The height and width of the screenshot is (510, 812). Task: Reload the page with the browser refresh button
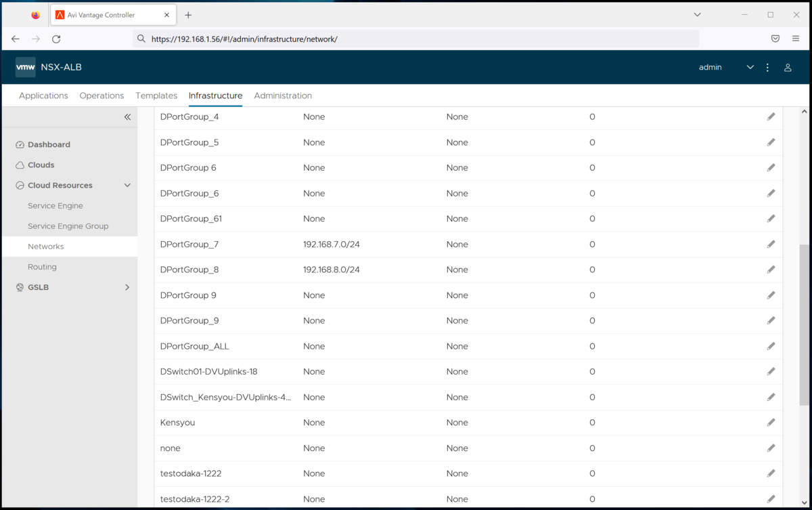click(56, 39)
